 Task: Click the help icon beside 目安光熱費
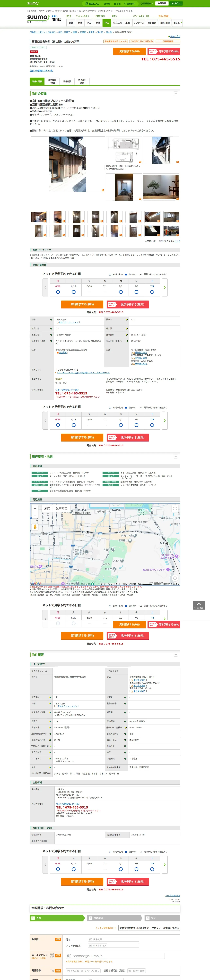coord(50,752)
